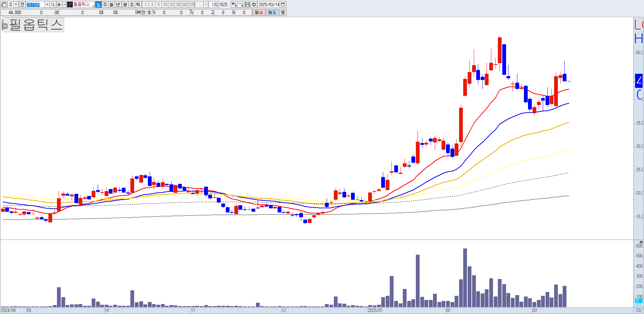Click the 2024/08 timeline label
Viewport: 644px width, 314px height.
[8, 310]
